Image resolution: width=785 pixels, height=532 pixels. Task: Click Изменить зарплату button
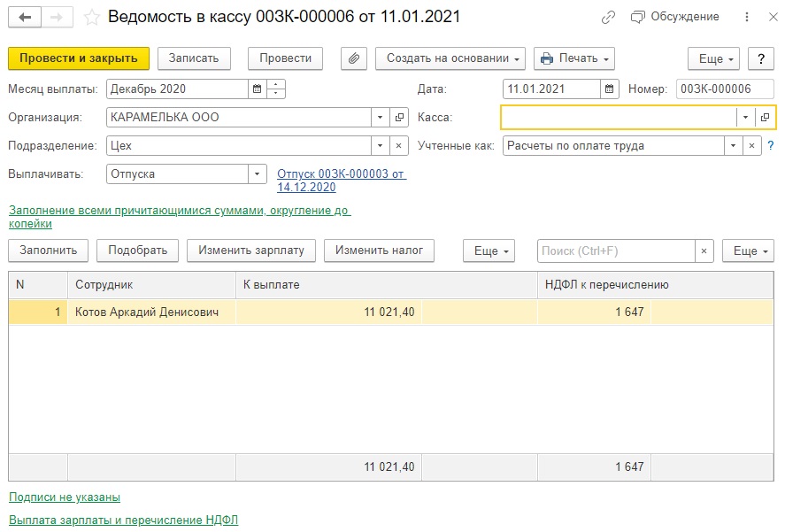click(251, 251)
